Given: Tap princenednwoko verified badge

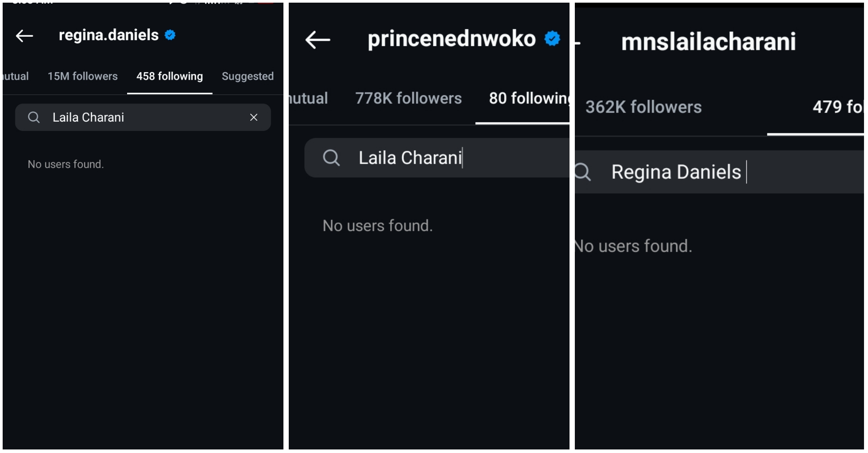Looking at the screenshot, I should pyautogui.click(x=552, y=38).
